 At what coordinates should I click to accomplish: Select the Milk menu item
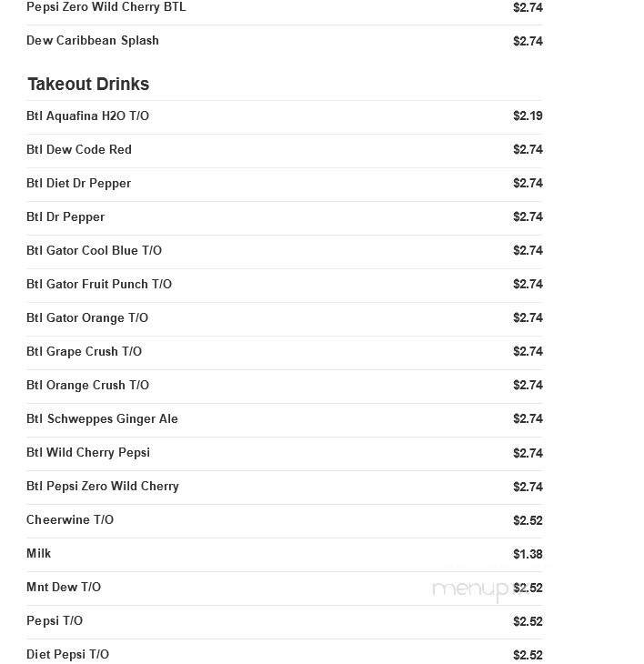(x=39, y=554)
